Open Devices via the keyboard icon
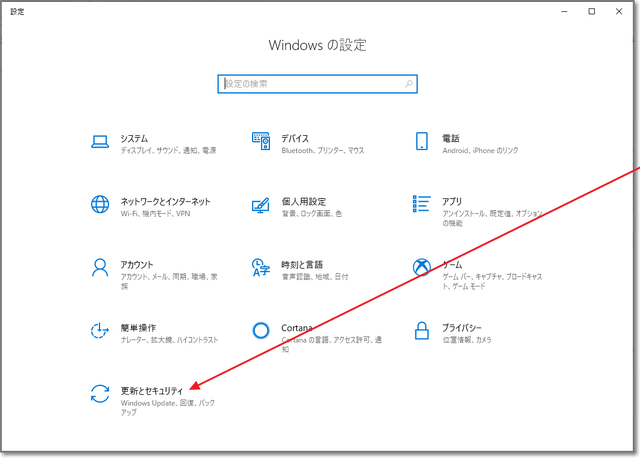This screenshot has width=640, height=458. point(261,143)
